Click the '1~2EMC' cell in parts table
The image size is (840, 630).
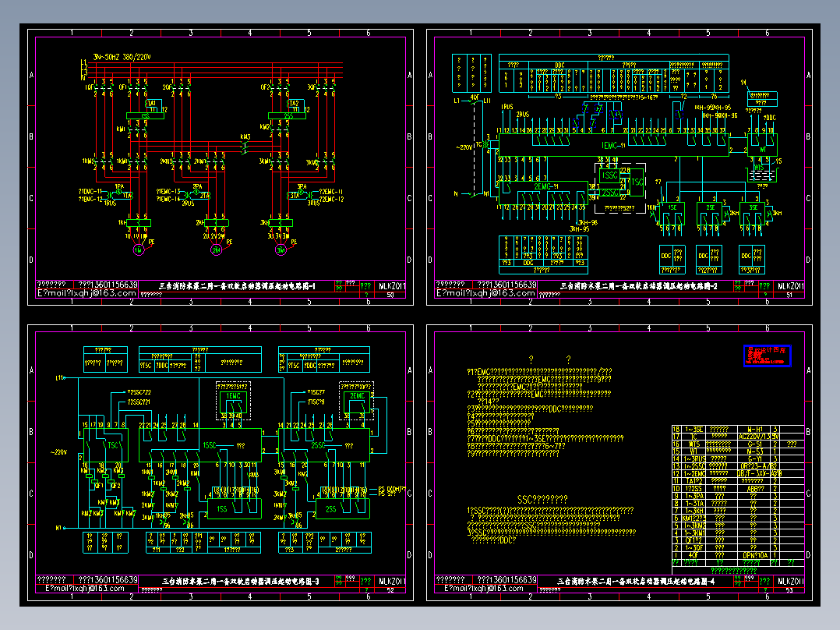point(694,474)
